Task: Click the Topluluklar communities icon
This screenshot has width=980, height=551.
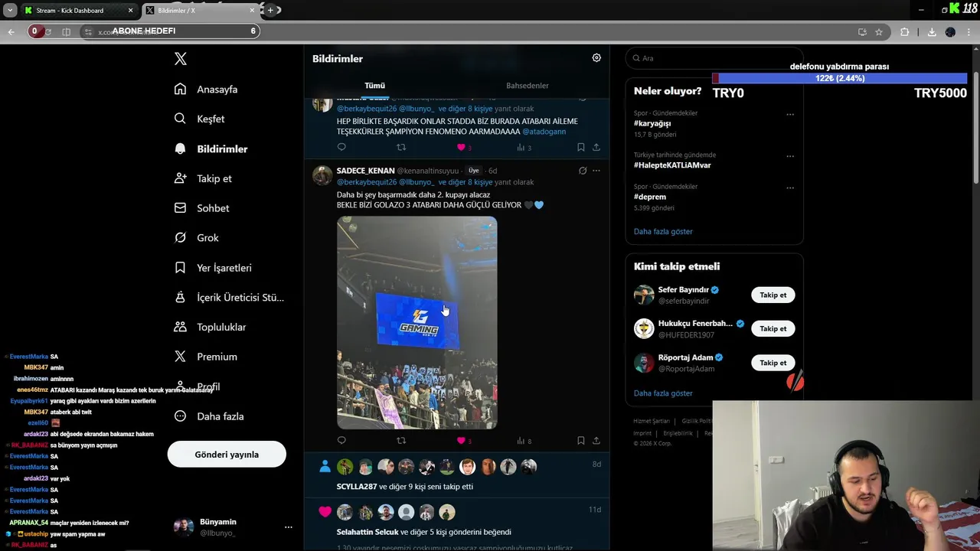Action: pos(181,327)
